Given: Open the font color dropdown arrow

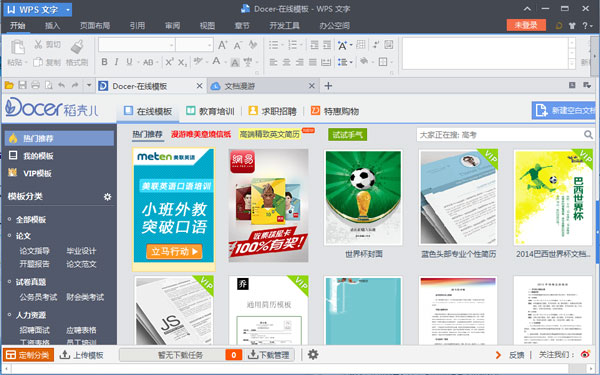Looking at the screenshot, I should 225,62.
